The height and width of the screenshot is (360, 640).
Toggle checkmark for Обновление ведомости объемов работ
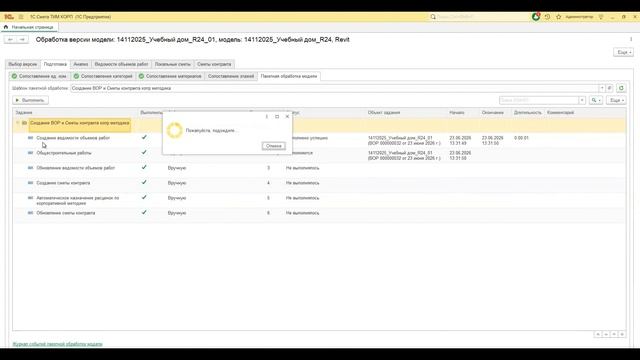click(x=144, y=167)
